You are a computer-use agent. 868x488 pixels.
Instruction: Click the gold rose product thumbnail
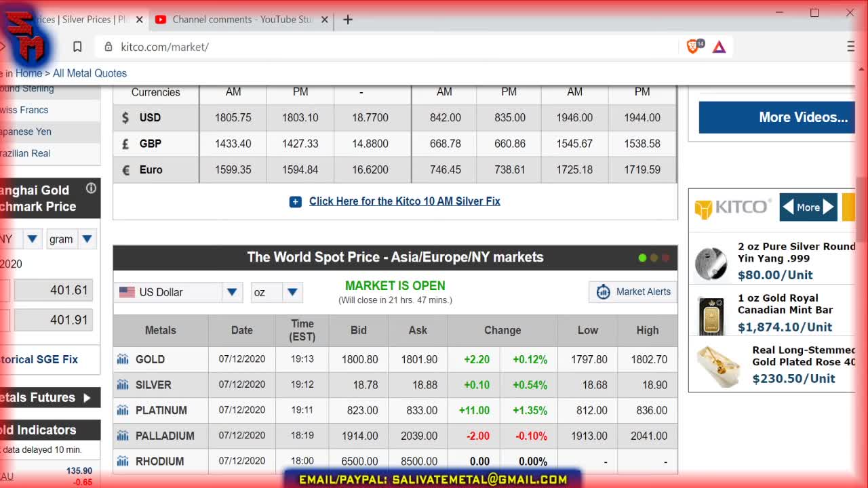717,366
